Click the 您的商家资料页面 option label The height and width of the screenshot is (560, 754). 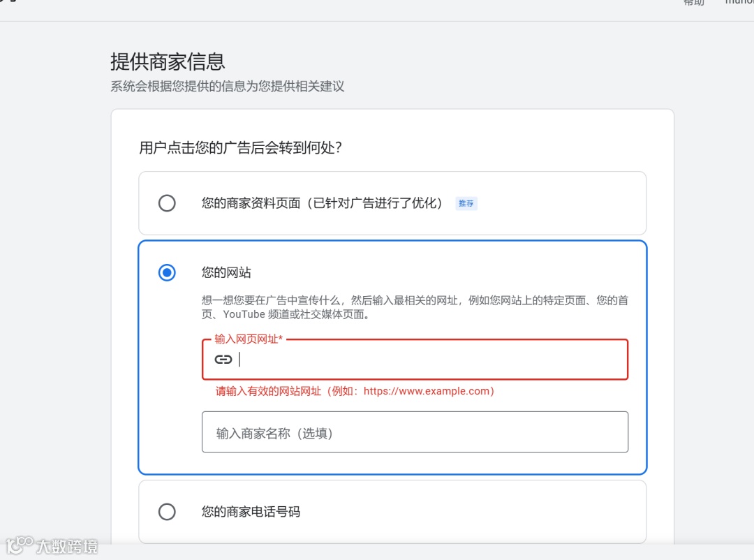pos(322,203)
